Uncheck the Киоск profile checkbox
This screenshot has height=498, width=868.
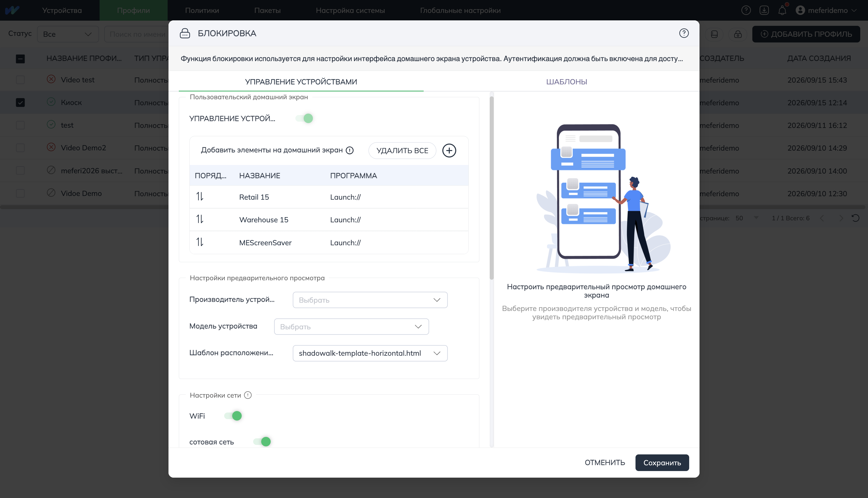coord(20,102)
